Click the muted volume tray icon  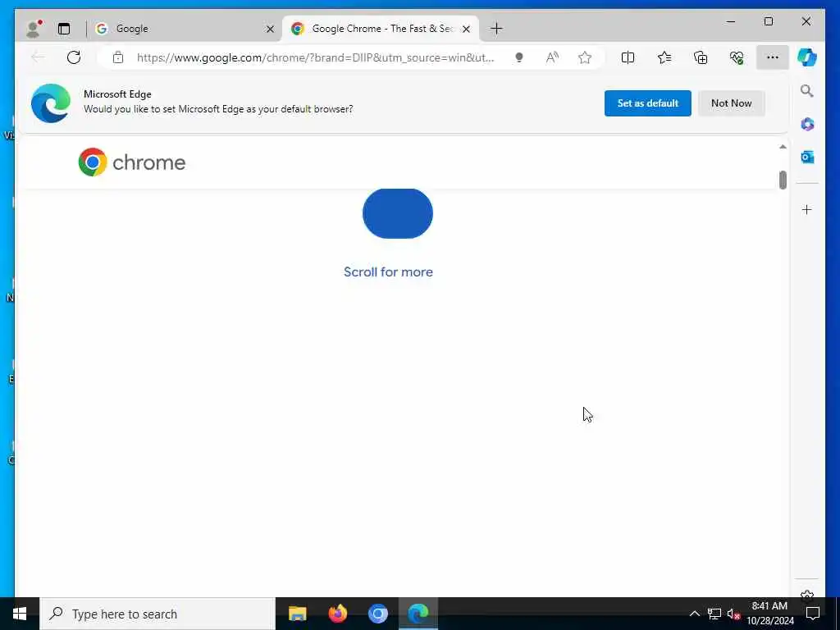pyautogui.click(x=733, y=614)
